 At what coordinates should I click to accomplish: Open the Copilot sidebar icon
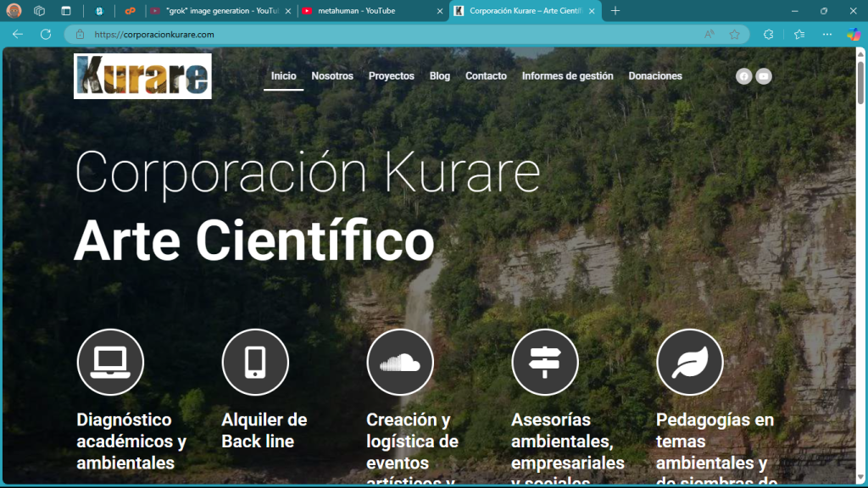coord(854,35)
